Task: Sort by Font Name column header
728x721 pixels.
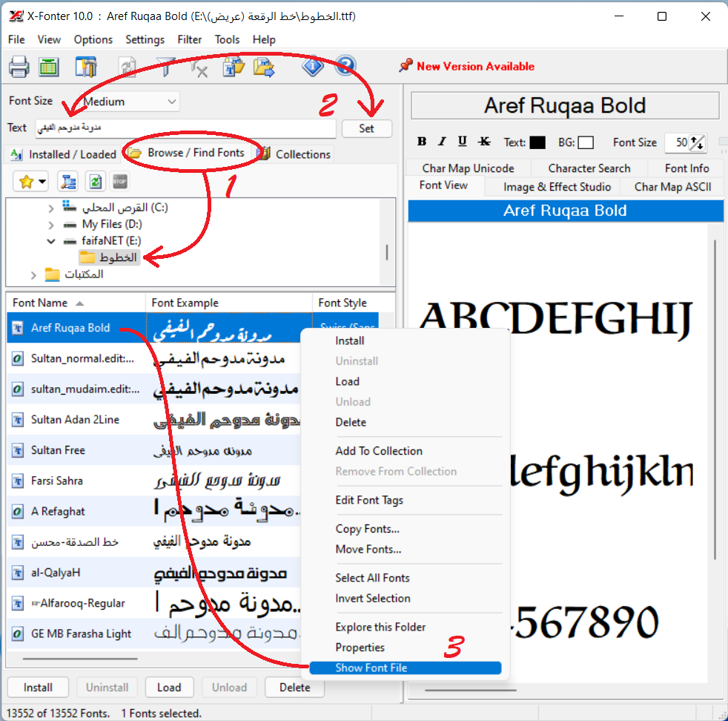Action: pos(76,303)
